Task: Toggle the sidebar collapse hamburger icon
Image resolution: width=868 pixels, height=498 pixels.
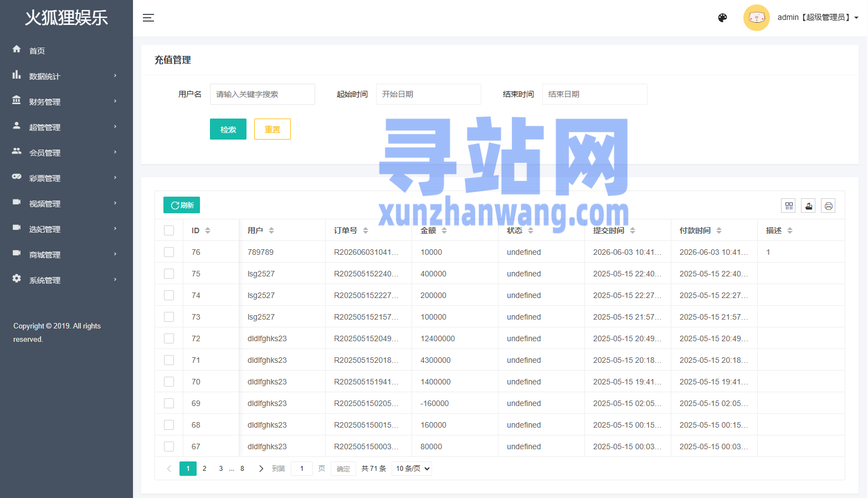Action: (x=148, y=18)
